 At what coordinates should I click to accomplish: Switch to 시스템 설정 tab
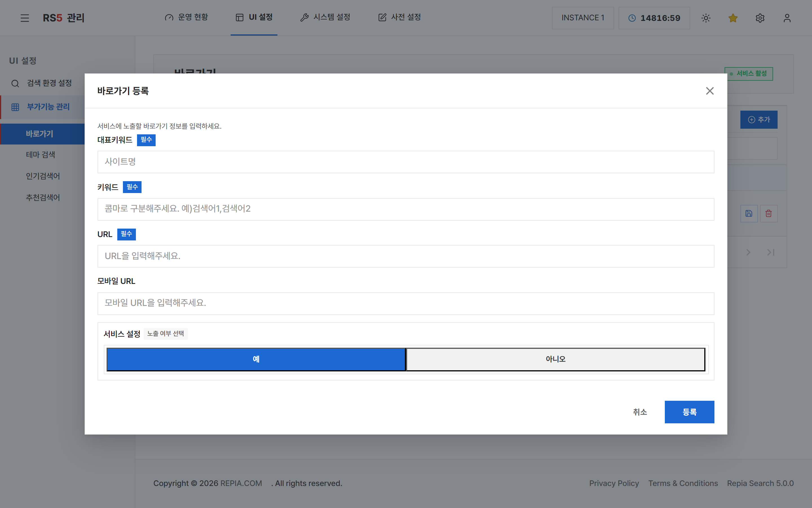coord(325,17)
